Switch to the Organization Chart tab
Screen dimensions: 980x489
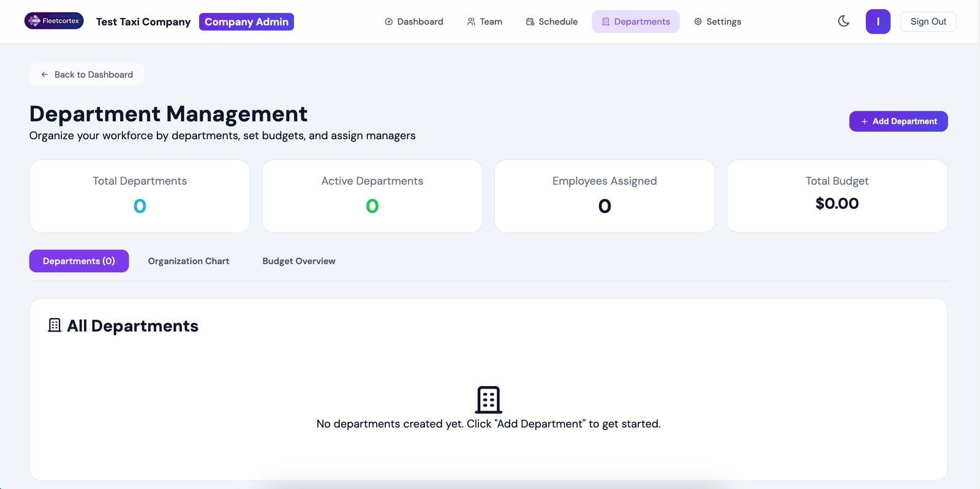coord(189,261)
